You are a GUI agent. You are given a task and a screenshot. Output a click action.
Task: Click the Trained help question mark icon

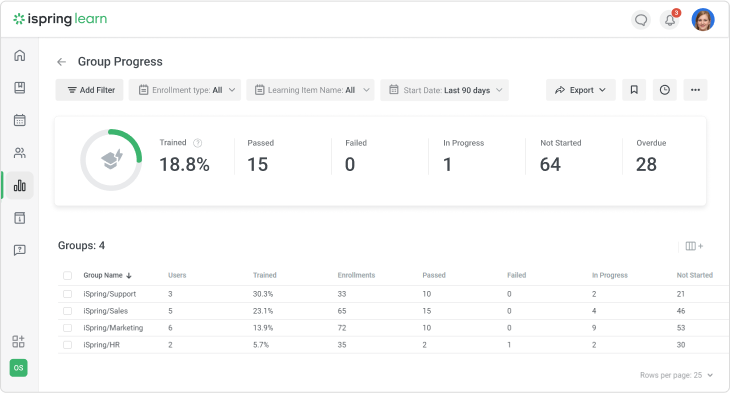click(197, 143)
